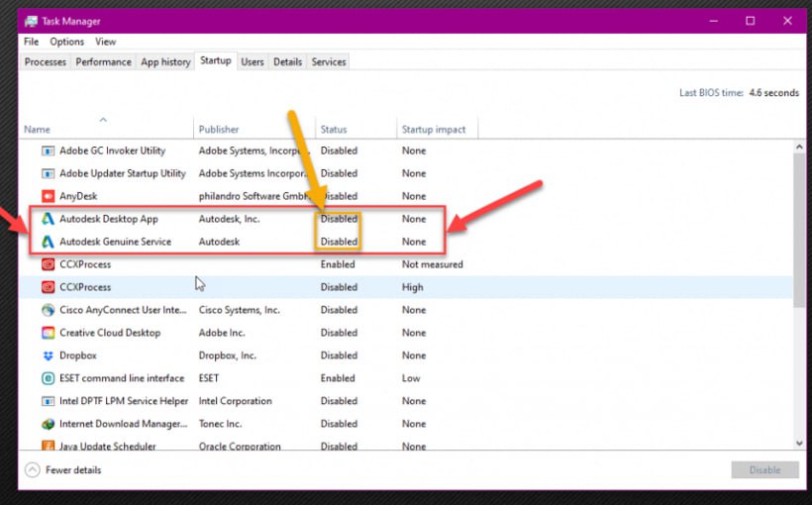Click the Autodesk, Inc. publisher cell
Viewport: 812px width, 505px height.
pos(230,219)
